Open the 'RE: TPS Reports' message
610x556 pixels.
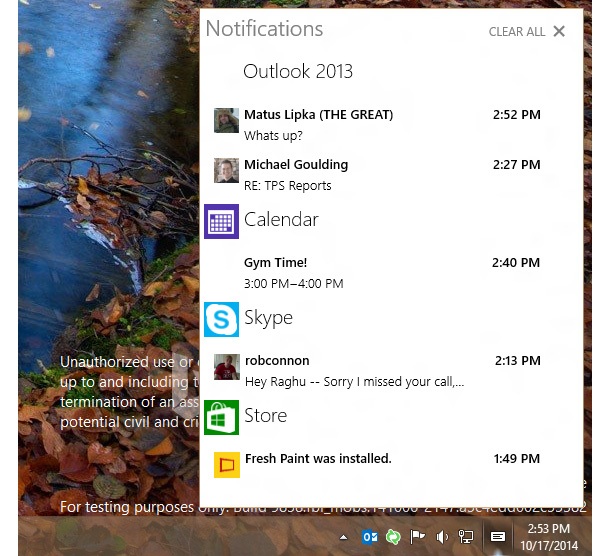287,186
